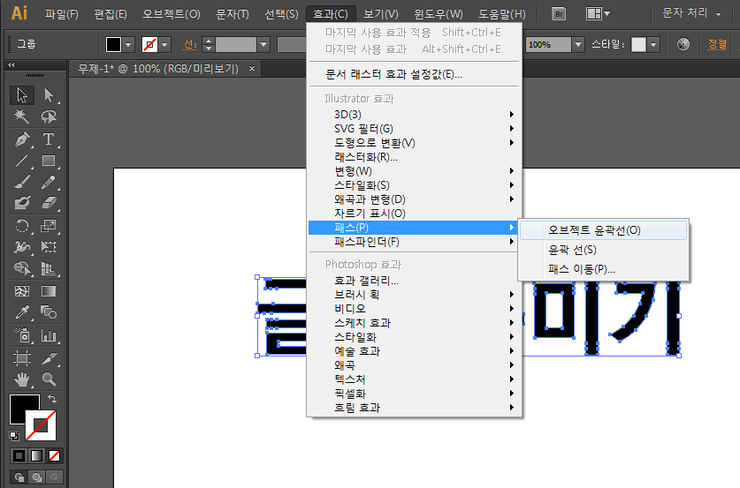Open the 파일(F) menu
This screenshot has height=488, width=740.
pos(62,14)
